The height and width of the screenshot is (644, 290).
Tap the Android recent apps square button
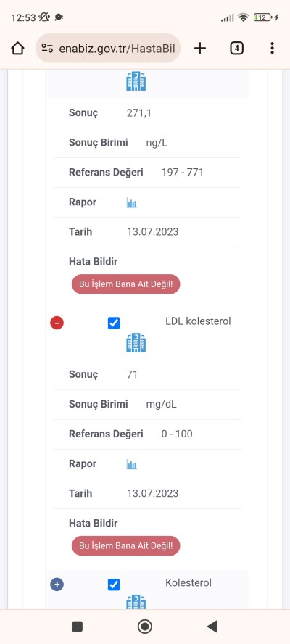tap(78, 627)
